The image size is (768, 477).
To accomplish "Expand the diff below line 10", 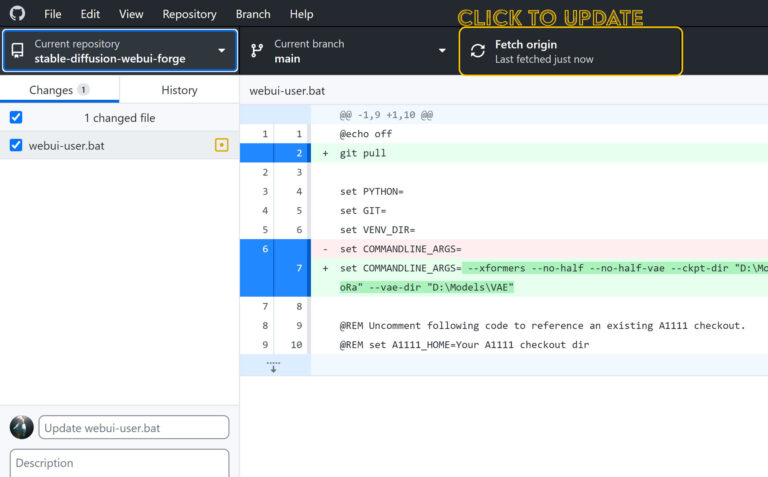I will click(274, 367).
